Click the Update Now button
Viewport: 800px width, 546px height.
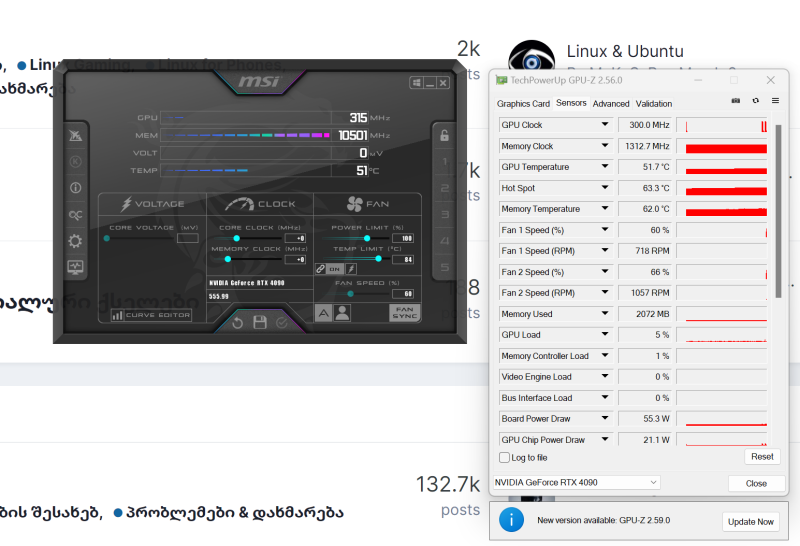pyautogui.click(x=750, y=521)
